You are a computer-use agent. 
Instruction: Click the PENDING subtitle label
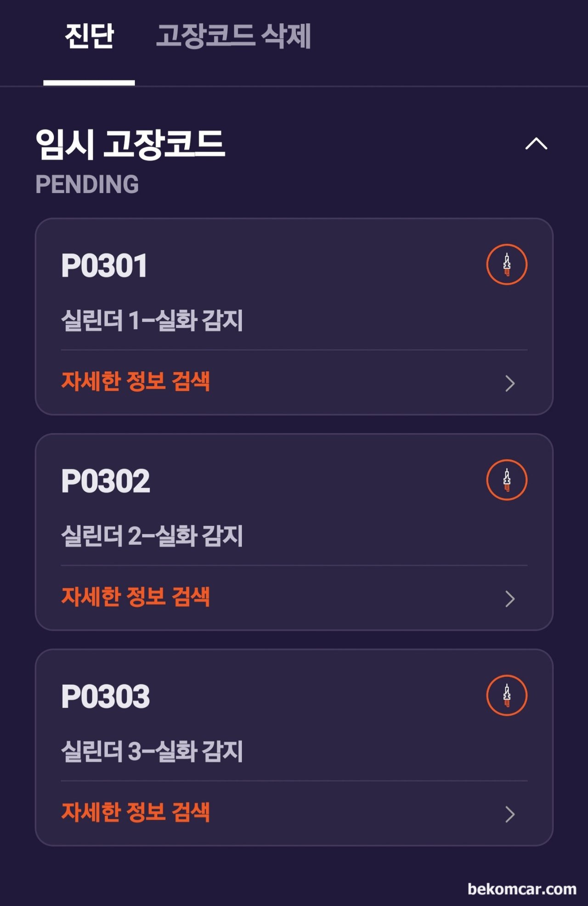tap(87, 184)
